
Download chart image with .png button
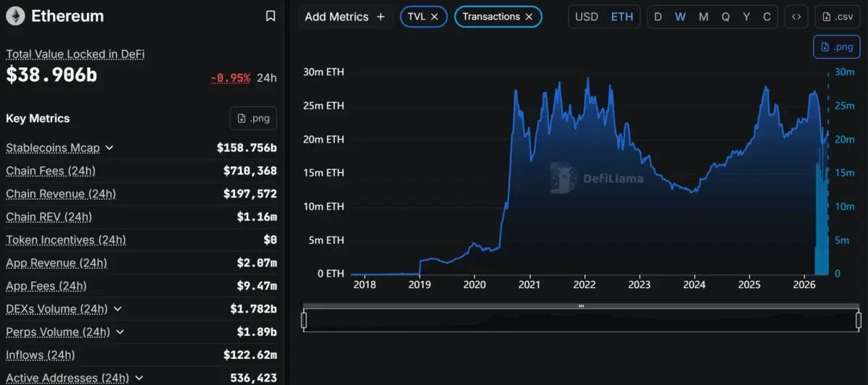pos(837,46)
